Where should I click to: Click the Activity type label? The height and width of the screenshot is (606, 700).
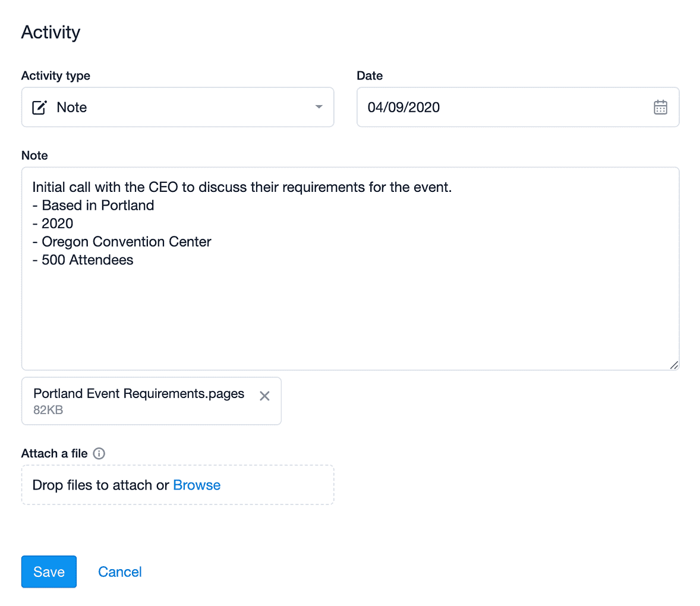56,75
